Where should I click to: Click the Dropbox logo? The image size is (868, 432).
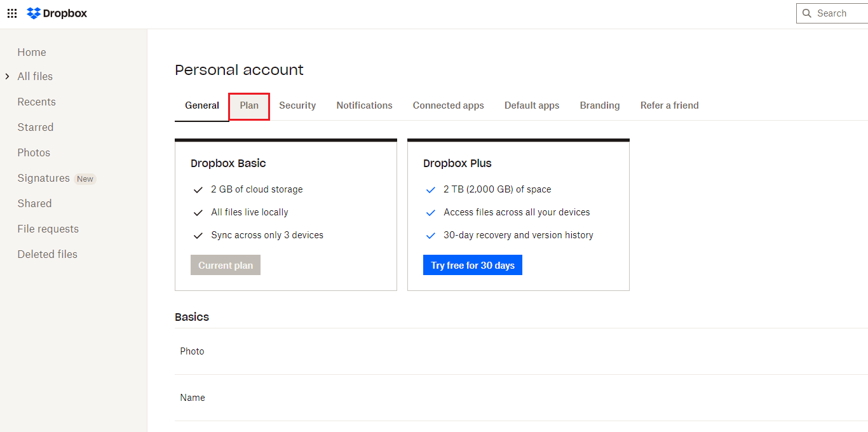pos(57,13)
